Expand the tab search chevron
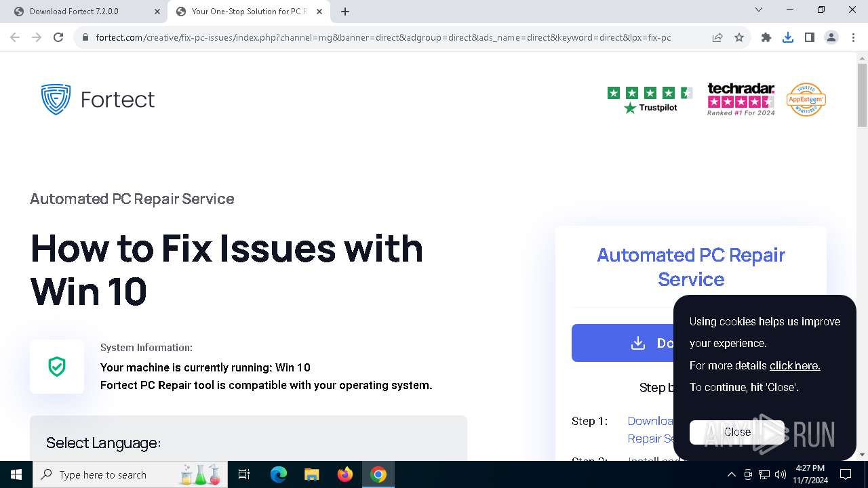 [759, 10]
